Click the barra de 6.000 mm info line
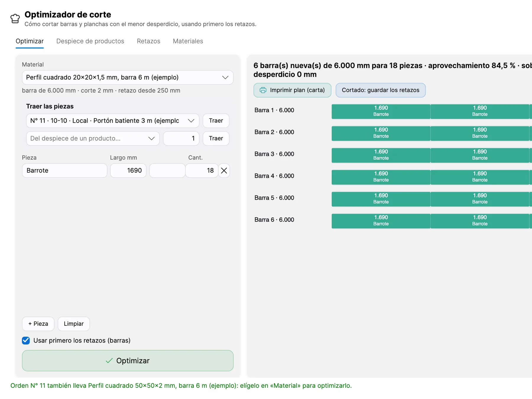Viewport: 532px width, 399px height. coord(101,90)
